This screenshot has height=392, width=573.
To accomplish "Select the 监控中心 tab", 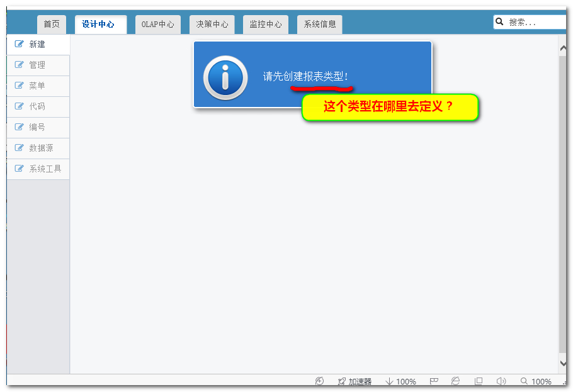I will 266,24.
